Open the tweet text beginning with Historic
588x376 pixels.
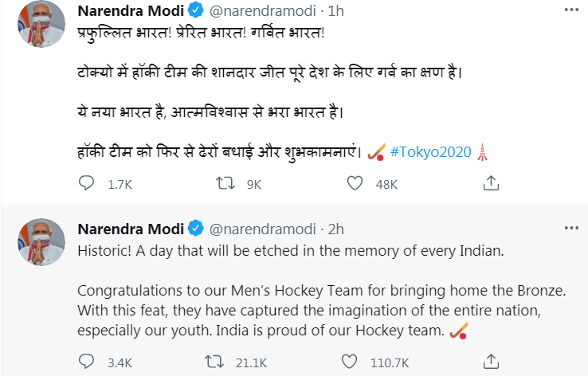[291, 250]
